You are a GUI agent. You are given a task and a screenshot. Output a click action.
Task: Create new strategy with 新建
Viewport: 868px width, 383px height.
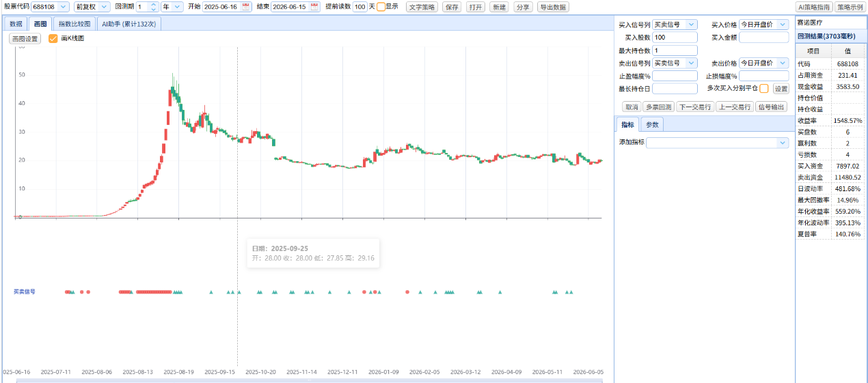499,7
